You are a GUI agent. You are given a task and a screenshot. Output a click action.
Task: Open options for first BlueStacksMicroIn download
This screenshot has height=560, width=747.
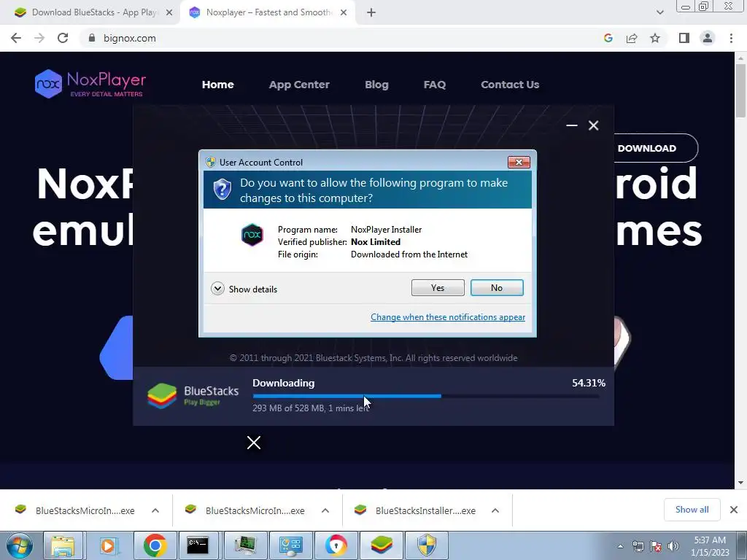[155, 510]
